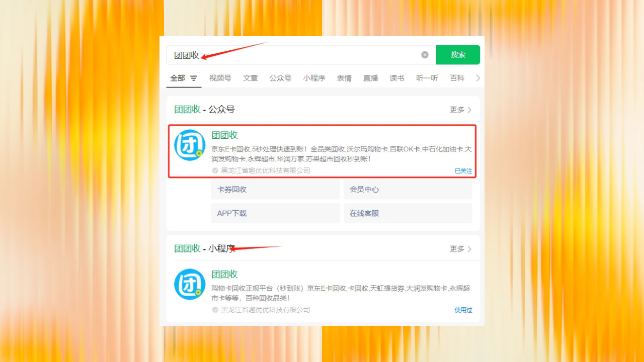This screenshot has height=362, width=644.
Task: Click verified badge in the 小程序 result
Action: coord(215,310)
